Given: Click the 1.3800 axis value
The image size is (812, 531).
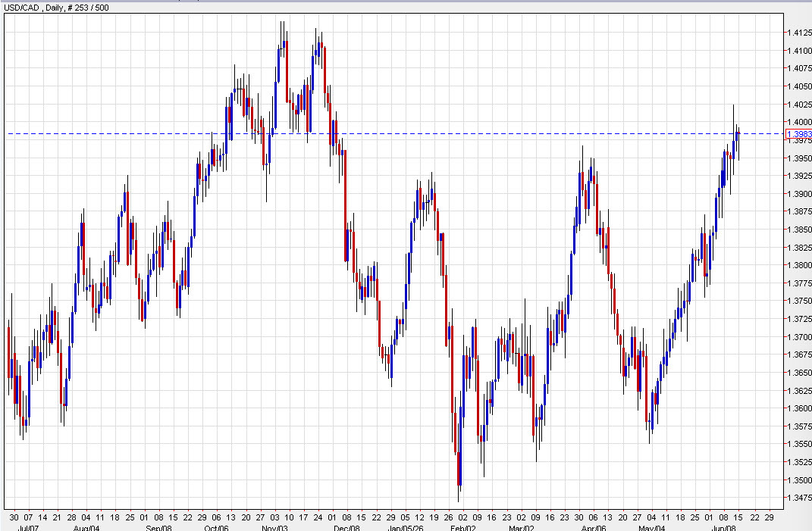Looking at the screenshot, I should 799,265.
